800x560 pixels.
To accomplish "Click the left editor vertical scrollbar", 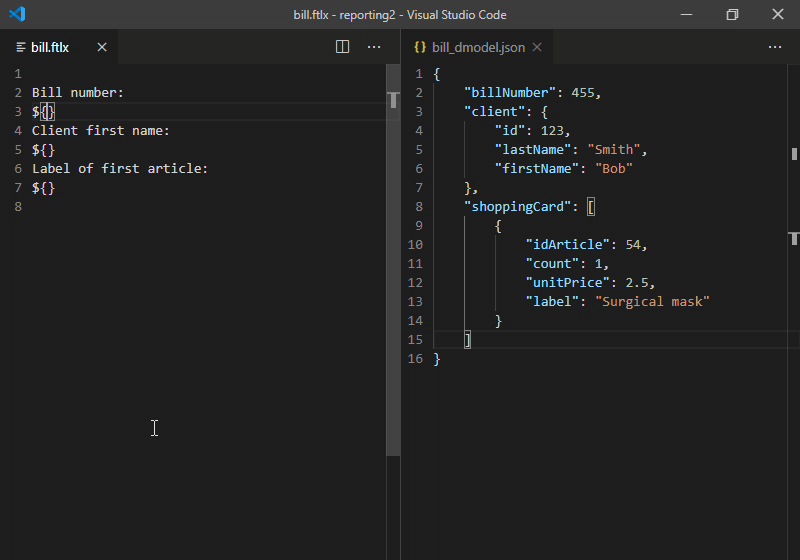I will [393, 260].
